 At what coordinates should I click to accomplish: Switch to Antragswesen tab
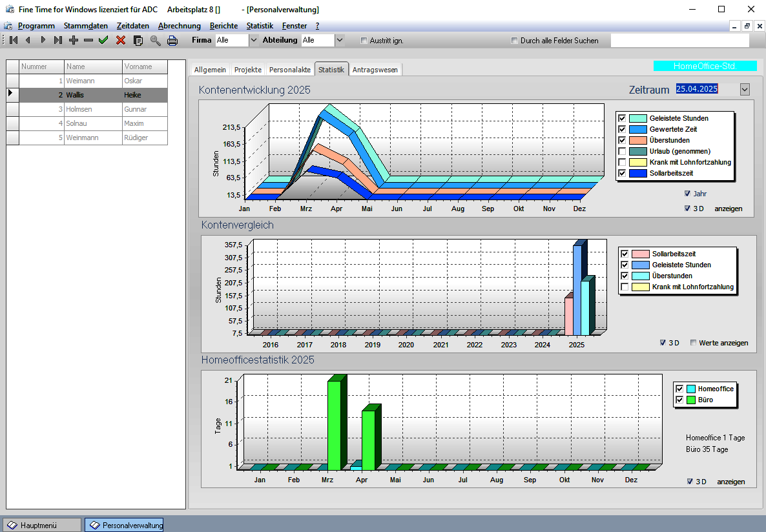tap(375, 70)
